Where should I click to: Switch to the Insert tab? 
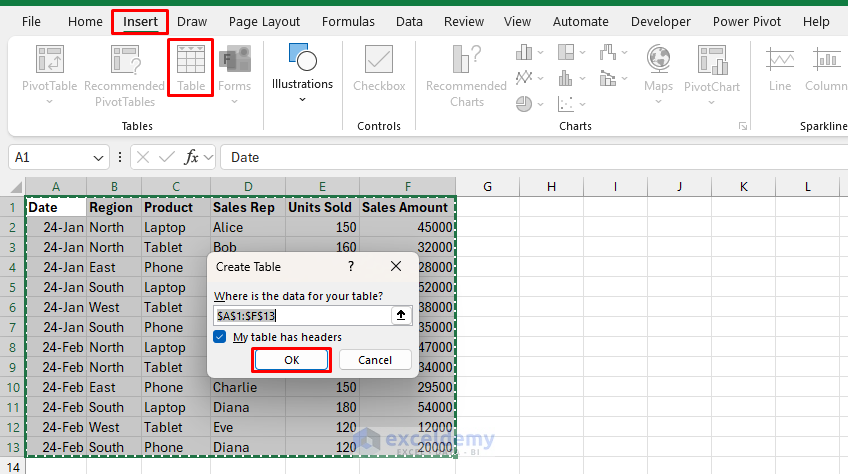140,22
